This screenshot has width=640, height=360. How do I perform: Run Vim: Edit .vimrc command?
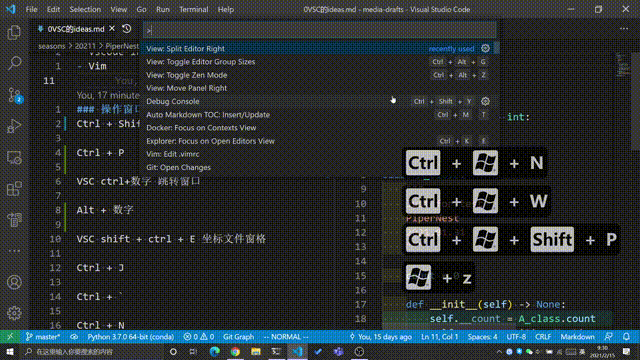click(x=319, y=154)
